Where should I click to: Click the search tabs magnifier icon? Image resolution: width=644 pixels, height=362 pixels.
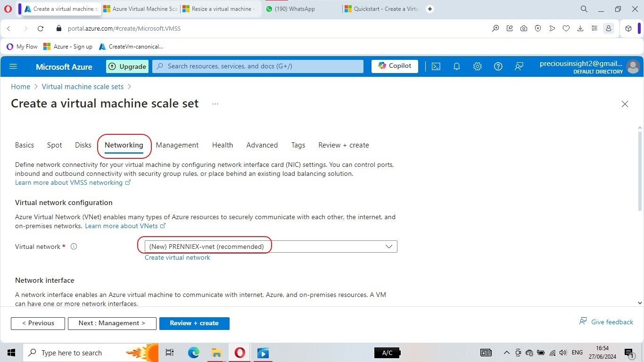[x=584, y=9]
